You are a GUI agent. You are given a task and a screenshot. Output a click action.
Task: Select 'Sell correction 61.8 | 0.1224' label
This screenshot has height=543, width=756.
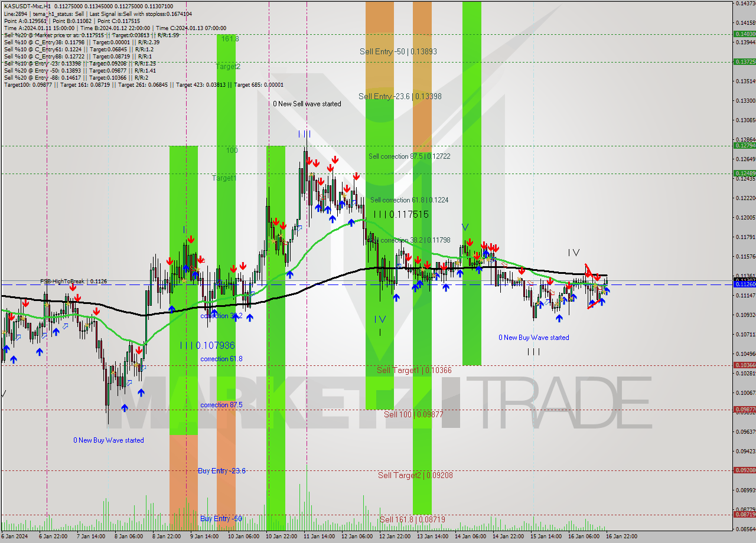coord(409,200)
